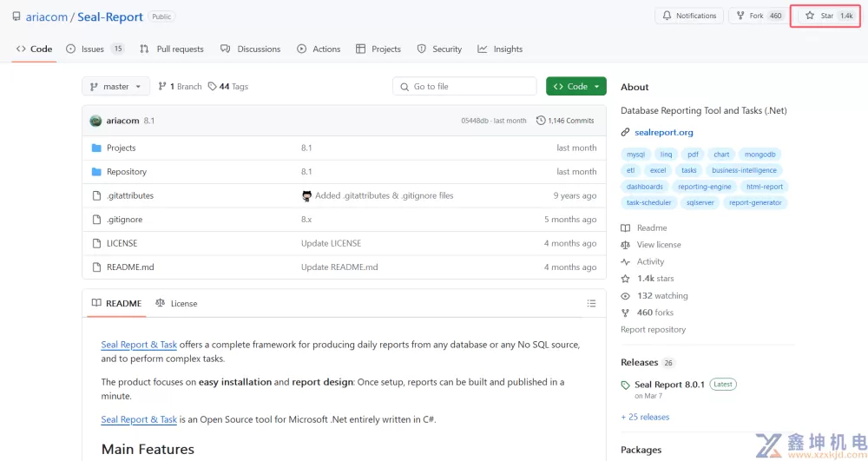Click the etl topic tag

point(630,171)
